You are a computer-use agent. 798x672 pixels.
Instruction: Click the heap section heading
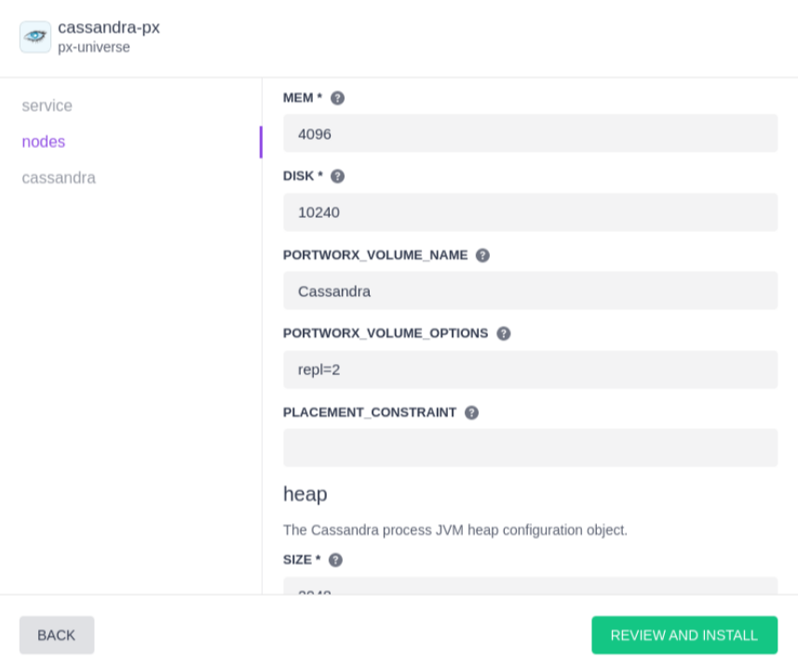305,494
